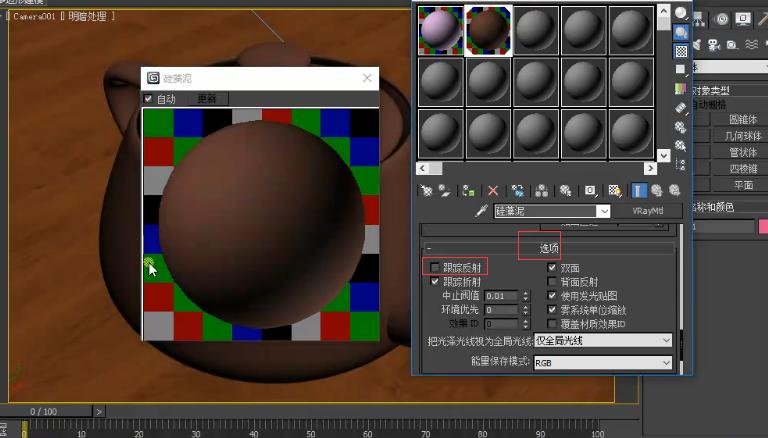
Task: Click 中止阈值 value field 0.01
Action: (501, 296)
